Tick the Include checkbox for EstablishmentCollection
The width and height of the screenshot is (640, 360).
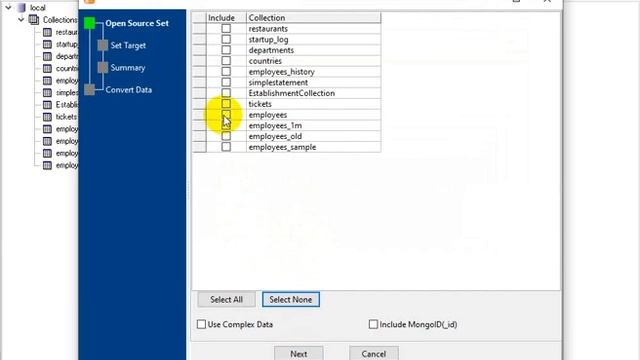[x=226, y=93]
